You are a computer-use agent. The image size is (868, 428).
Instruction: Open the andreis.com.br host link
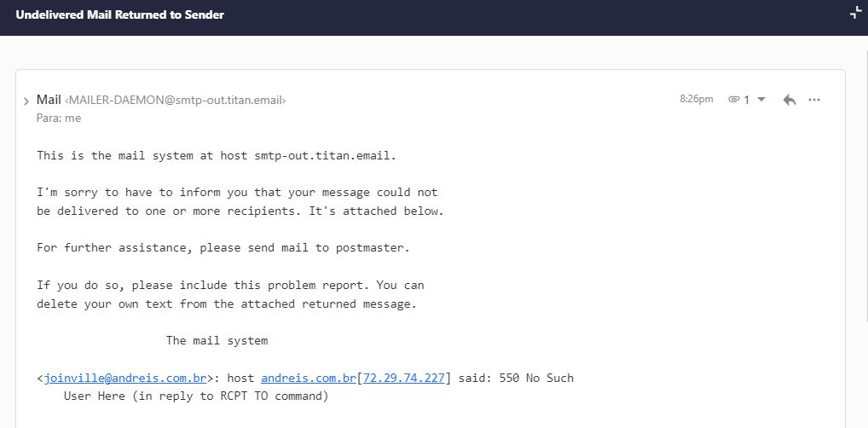(x=309, y=378)
